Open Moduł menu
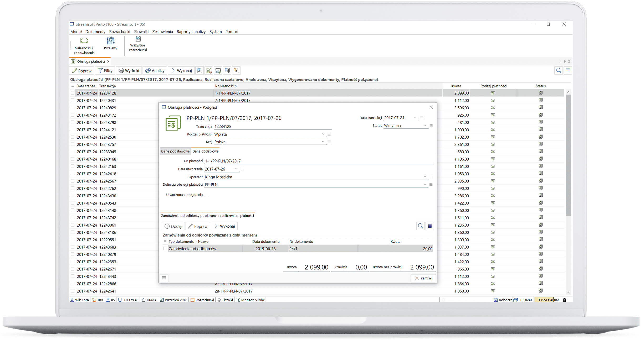644x350 pixels. coord(76,32)
